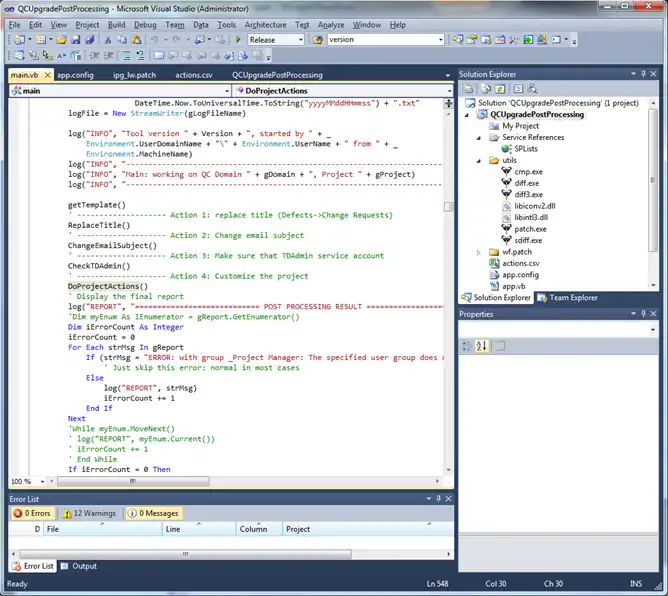The height and width of the screenshot is (596, 668).
Task: Toggle the 12 Warnings filter
Action: (x=89, y=513)
